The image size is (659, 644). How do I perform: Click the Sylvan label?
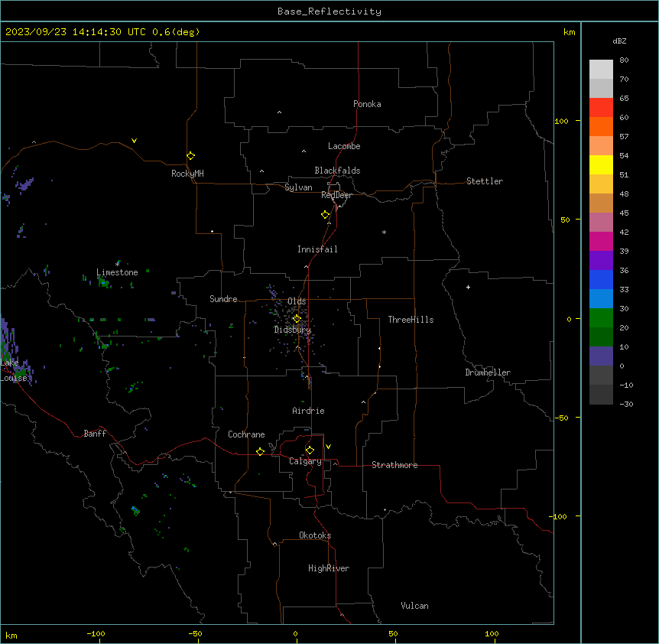(x=298, y=187)
